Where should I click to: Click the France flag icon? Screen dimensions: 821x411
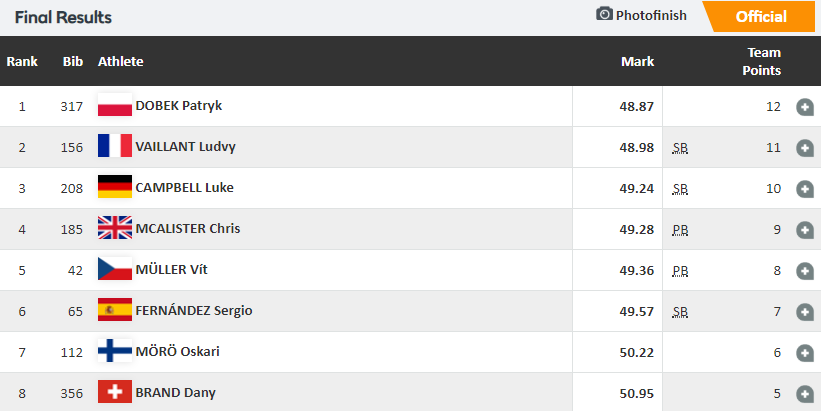pyautogui.click(x=115, y=146)
